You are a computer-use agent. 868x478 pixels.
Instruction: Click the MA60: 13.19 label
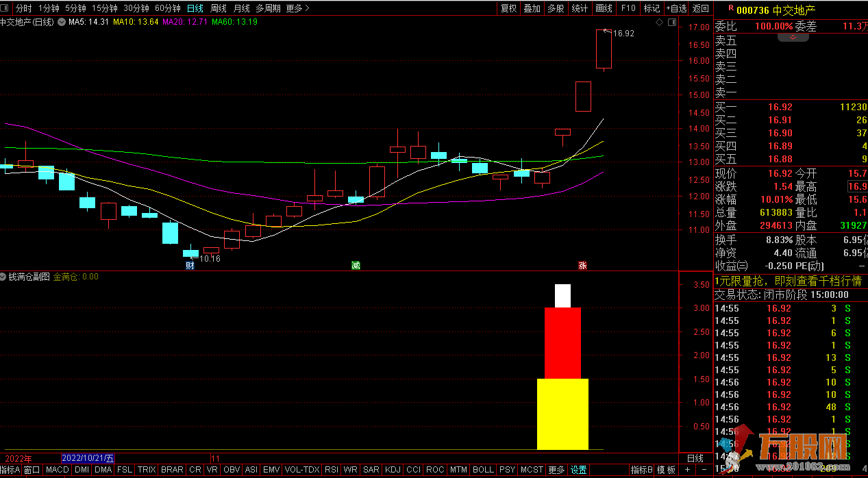pyautogui.click(x=235, y=22)
